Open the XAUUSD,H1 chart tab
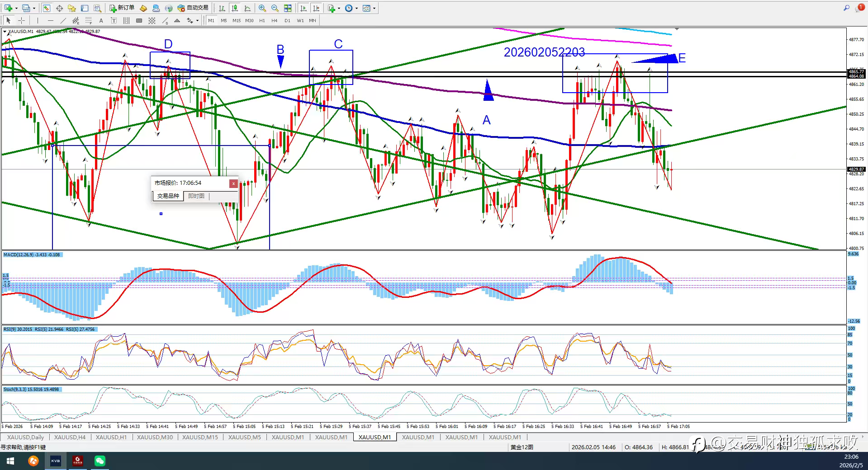This screenshot has height=470, width=868. click(x=111, y=437)
